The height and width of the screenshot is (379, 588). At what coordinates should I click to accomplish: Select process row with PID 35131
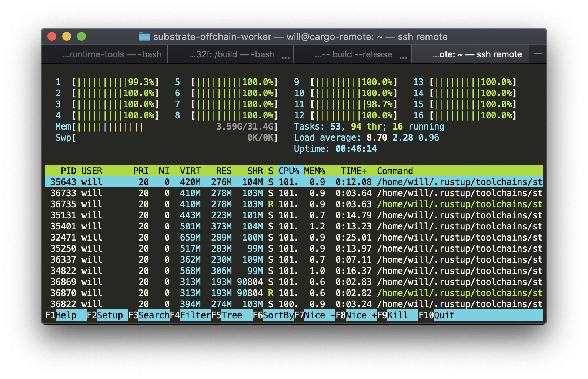click(x=294, y=215)
